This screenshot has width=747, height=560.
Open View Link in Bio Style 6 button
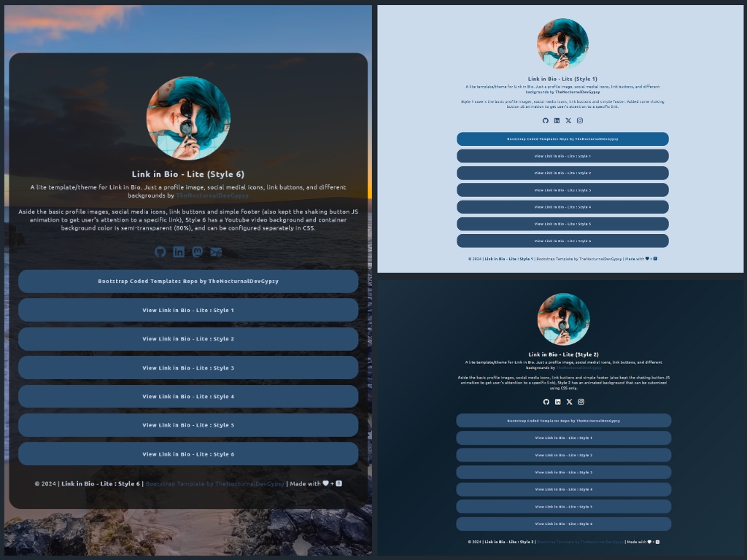pos(187,454)
